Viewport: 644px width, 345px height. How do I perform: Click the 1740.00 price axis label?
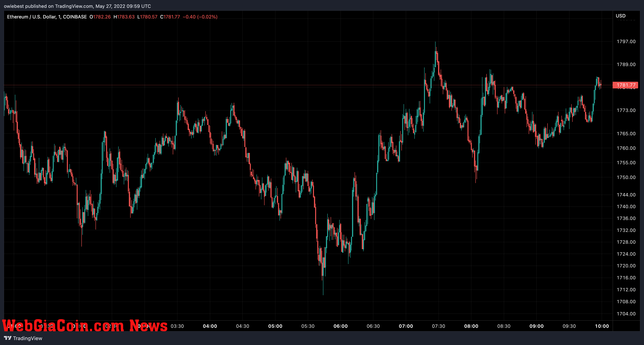tap(626, 207)
